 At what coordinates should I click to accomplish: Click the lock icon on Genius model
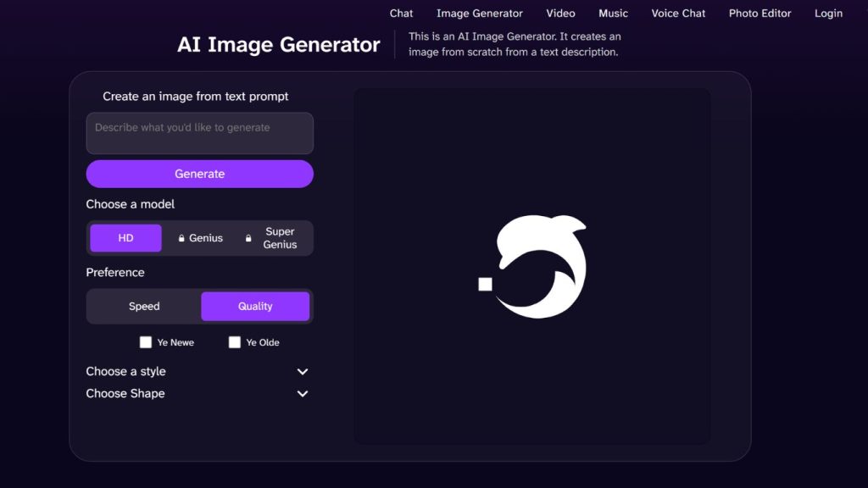coord(181,238)
